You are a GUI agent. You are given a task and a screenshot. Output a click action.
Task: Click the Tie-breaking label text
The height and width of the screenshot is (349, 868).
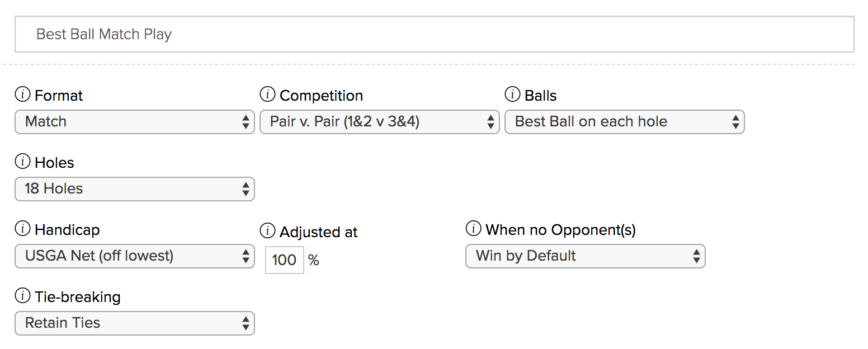click(77, 296)
